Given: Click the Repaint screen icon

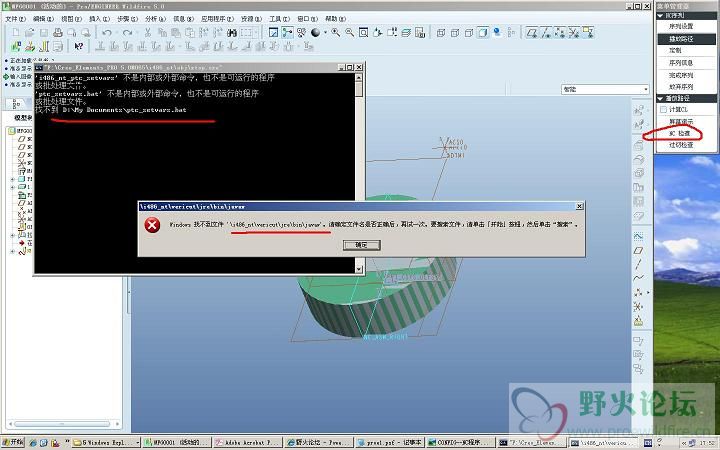Looking at the screenshot, I should [x=274, y=33].
